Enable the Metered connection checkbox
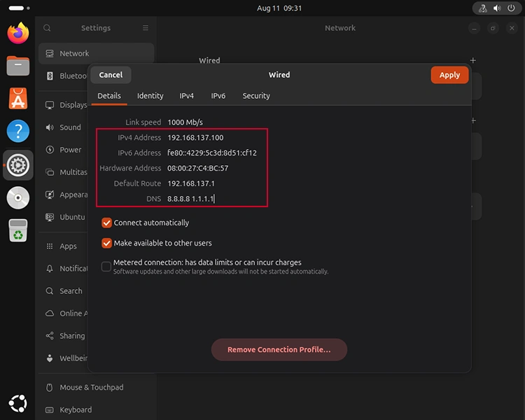 pos(106,267)
